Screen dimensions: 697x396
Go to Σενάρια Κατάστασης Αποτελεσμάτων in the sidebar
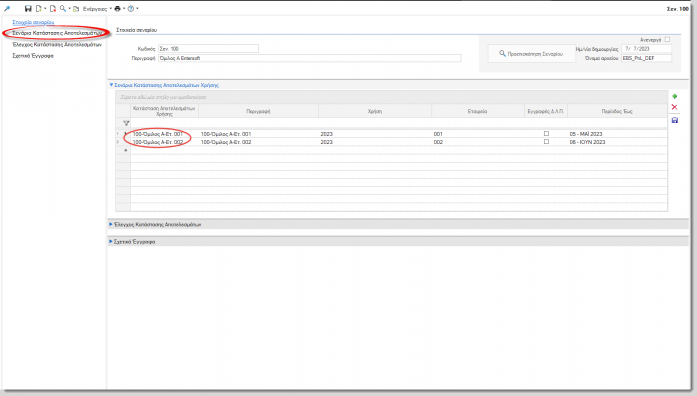tap(57, 33)
